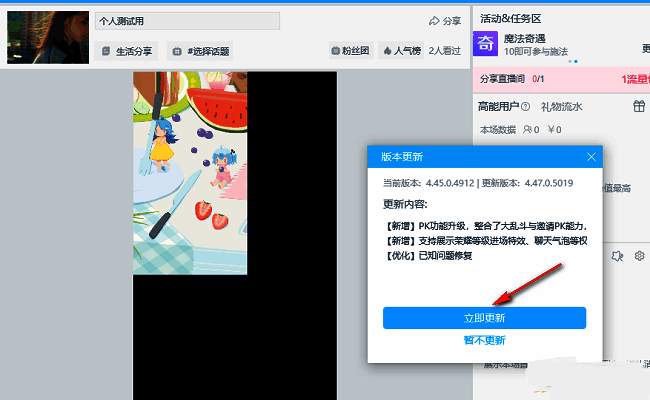Click the live room cover thumbnail
Screen dimensions: 650x400
(x=48, y=37)
